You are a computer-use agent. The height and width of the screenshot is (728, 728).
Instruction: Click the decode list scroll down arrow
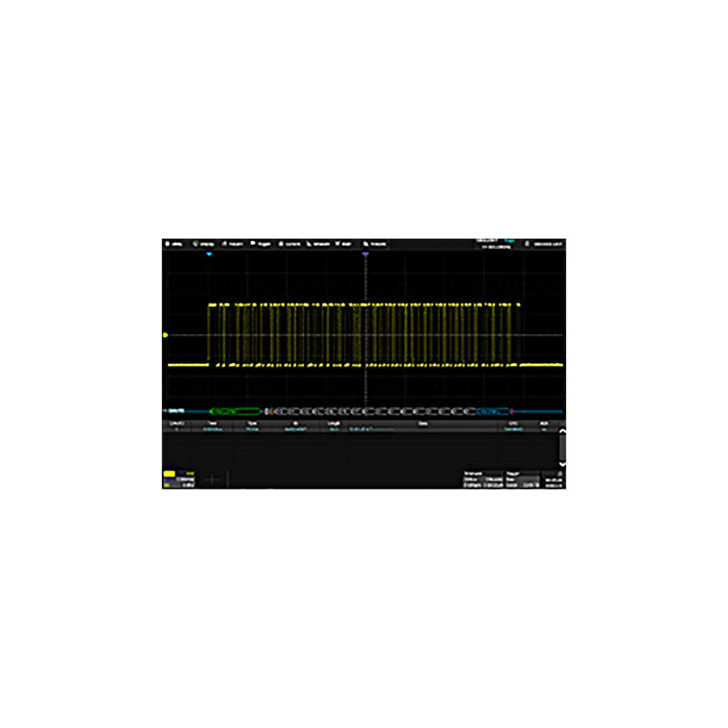point(562,463)
